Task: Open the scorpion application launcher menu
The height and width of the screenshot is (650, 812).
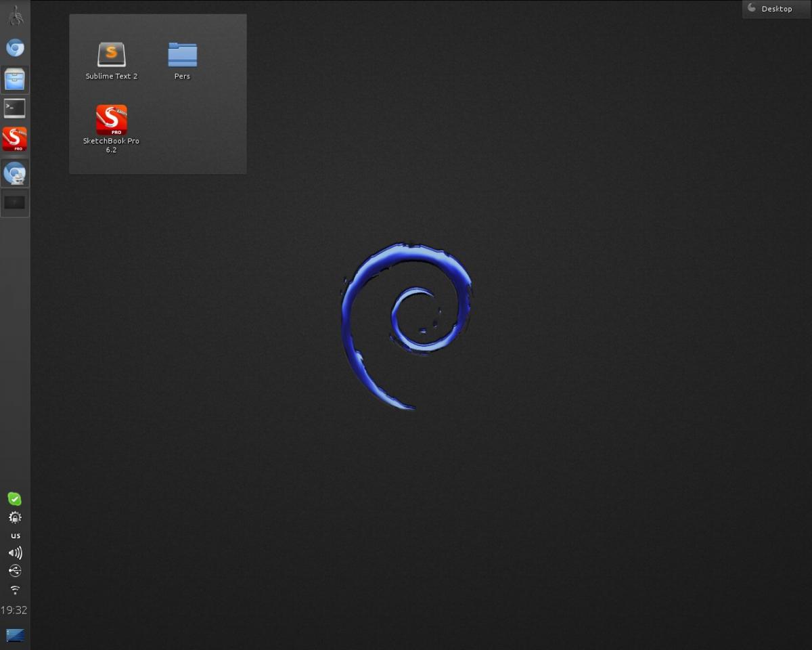Action: point(15,16)
